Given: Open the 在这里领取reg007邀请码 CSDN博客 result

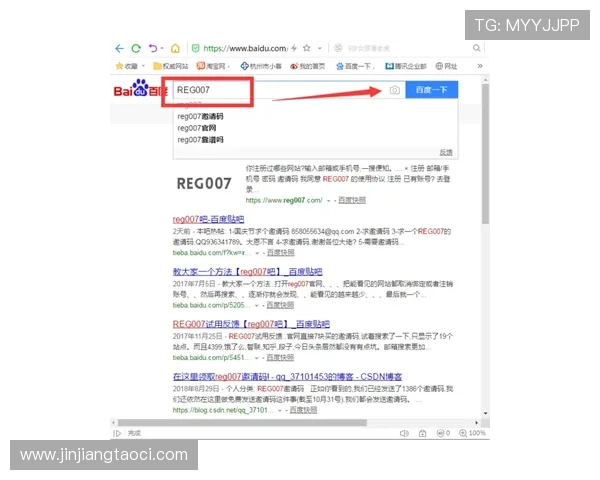Looking at the screenshot, I should (x=287, y=377).
